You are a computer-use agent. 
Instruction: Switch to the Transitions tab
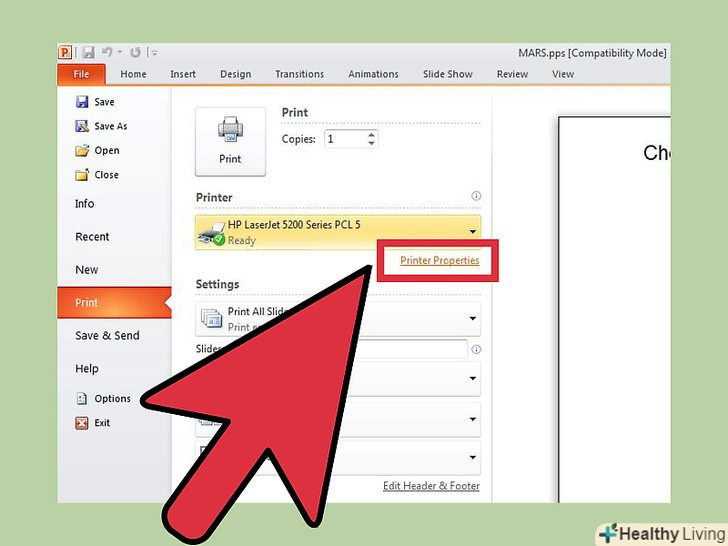point(299,74)
